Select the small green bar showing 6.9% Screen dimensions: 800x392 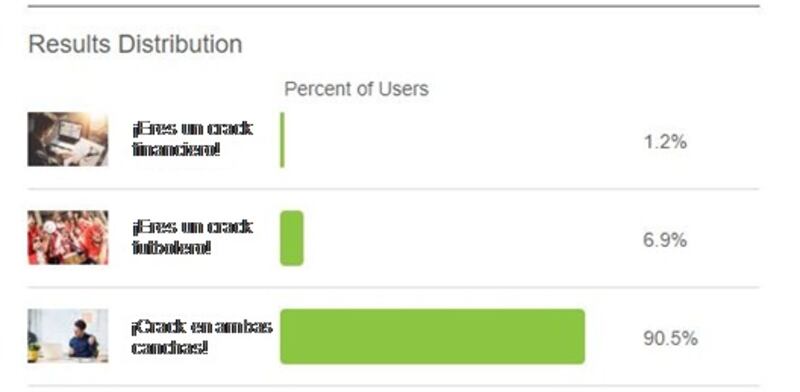292,238
